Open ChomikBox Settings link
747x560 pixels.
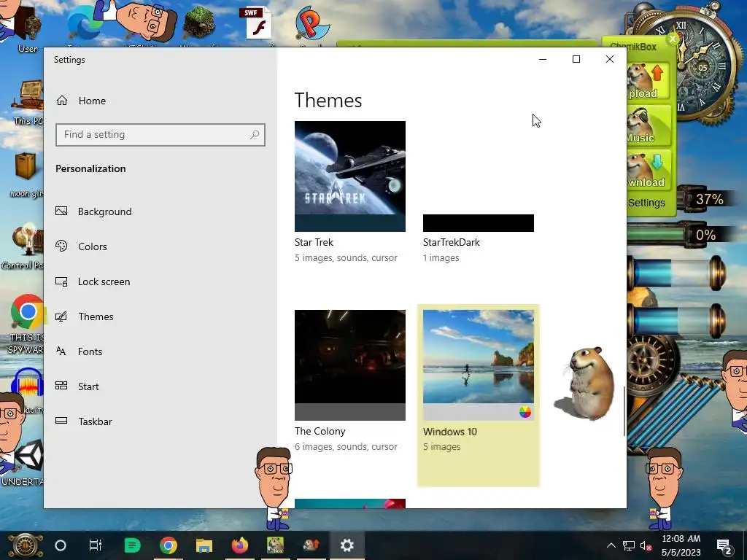(646, 203)
